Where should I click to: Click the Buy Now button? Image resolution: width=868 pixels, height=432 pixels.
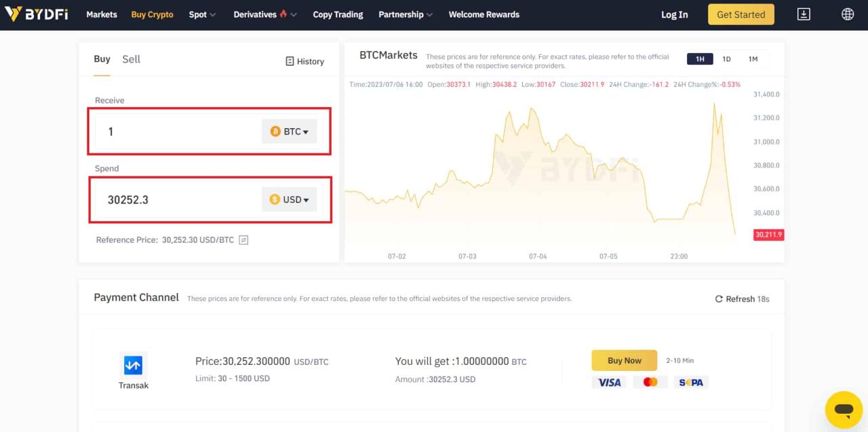click(x=623, y=360)
